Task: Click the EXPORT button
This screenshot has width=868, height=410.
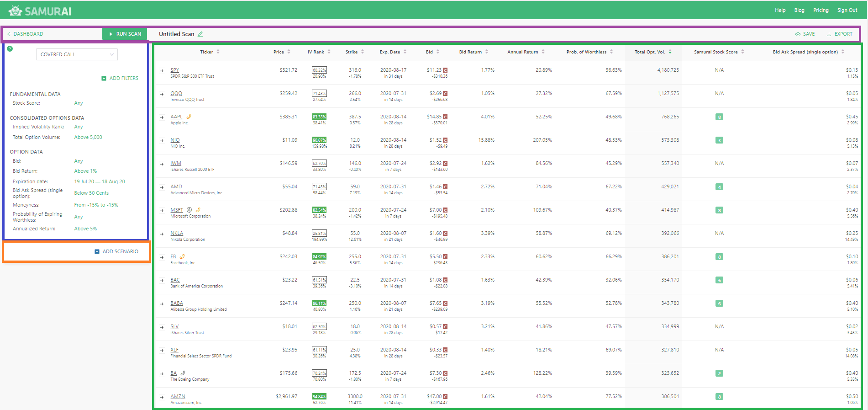Action: click(x=839, y=34)
